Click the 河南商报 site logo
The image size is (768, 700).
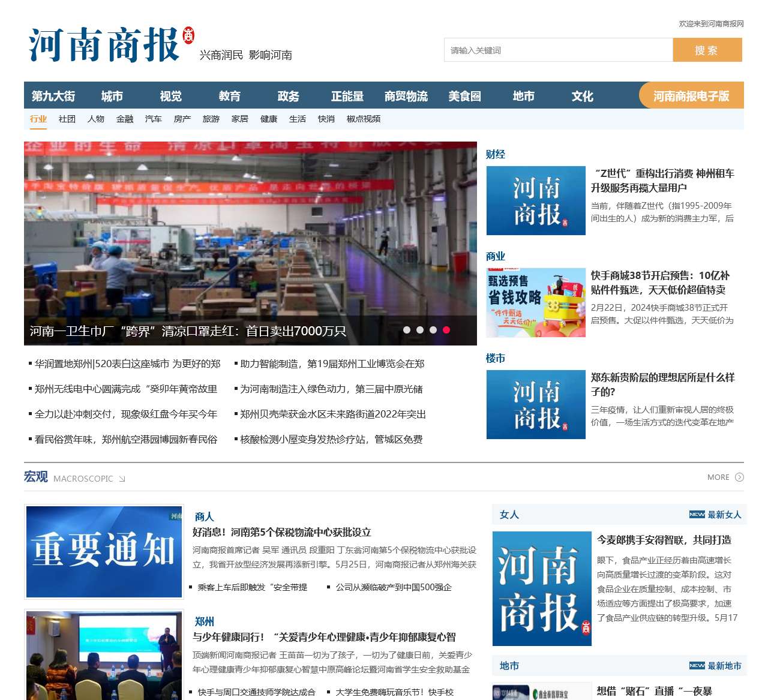click(x=112, y=44)
